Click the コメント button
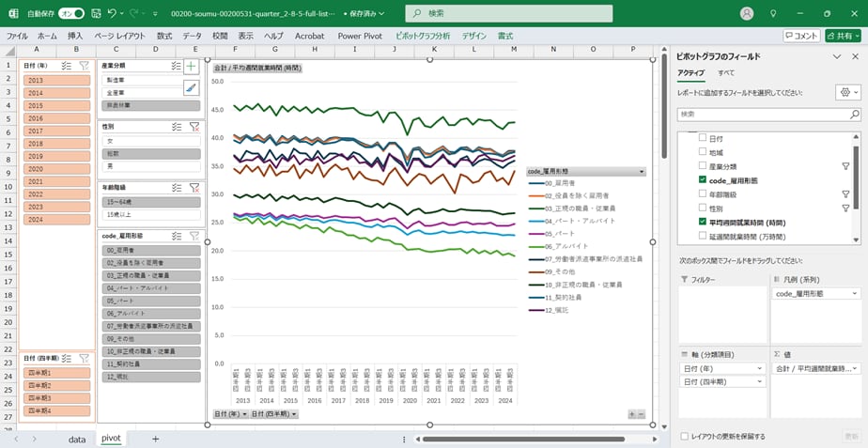Image resolution: width=868 pixels, height=448 pixels. tap(801, 35)
